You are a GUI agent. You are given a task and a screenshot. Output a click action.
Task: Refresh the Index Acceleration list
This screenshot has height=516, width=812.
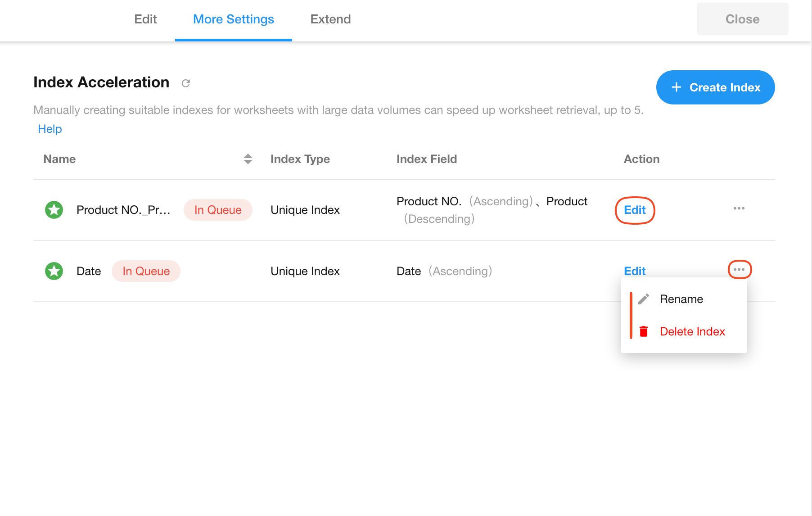(x=185, y=83)
